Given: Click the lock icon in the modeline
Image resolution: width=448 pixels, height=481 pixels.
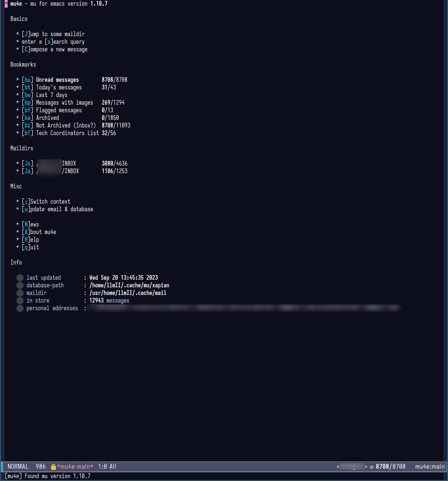Looking at the screenshot, I should (53, 466).
